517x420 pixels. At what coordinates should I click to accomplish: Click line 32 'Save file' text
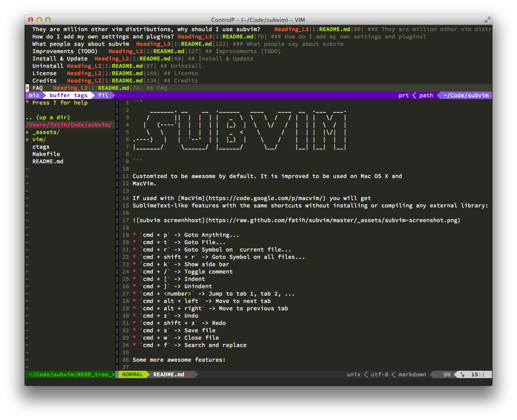click(x=200, y=330)
